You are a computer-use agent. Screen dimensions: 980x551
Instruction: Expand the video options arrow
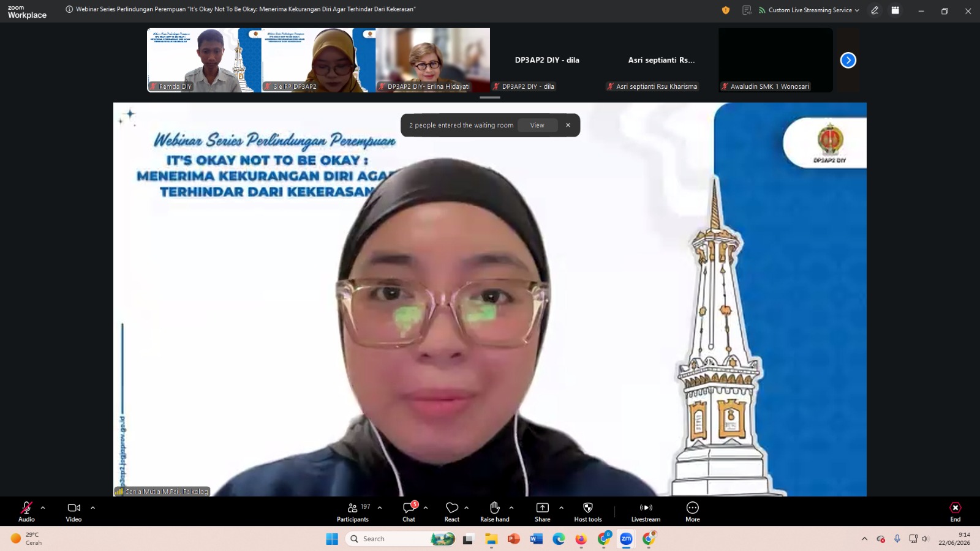point(93,508)
